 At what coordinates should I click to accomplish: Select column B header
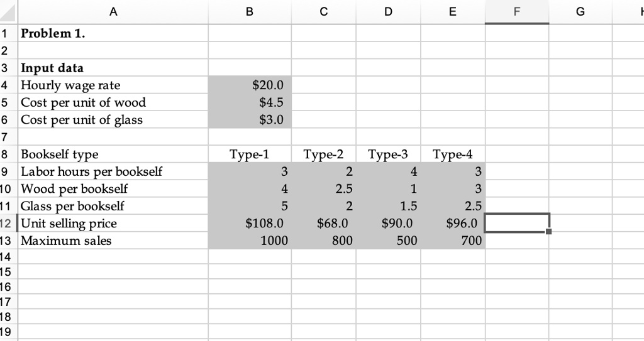point(250,11)
